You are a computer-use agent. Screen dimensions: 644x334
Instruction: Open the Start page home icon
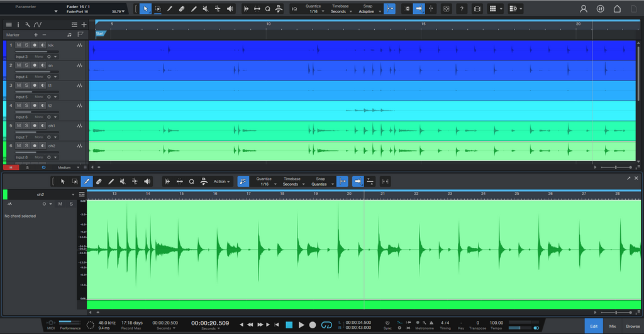coord(617,9)
